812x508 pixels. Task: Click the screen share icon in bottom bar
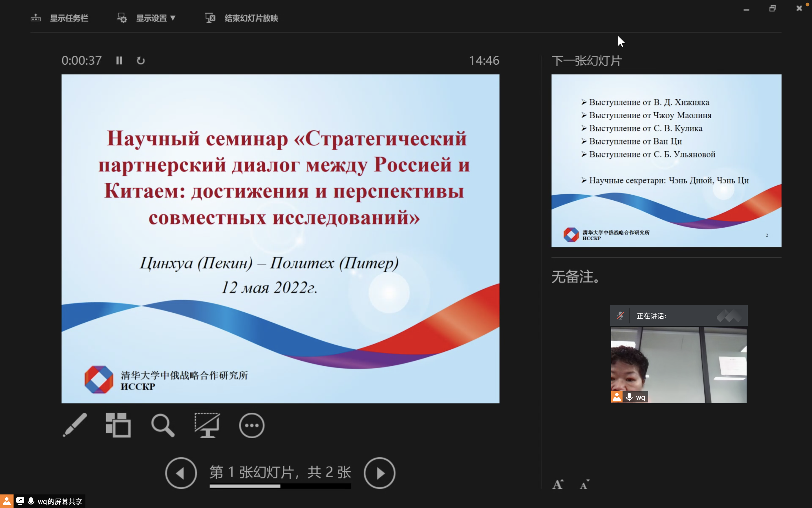pos(20,501)
